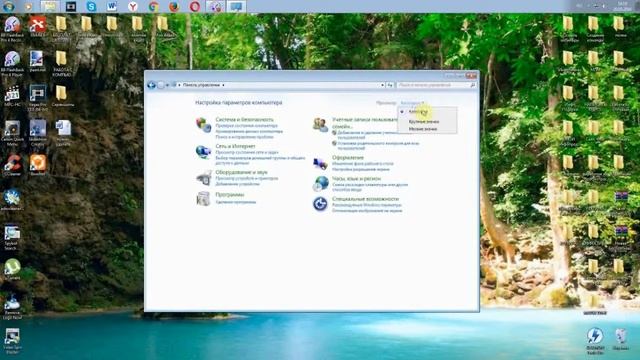Click the Сеть и Интернет globe icon
This screenshot has width=640, height=360.
pyautogui.click(x=203, y=151)
